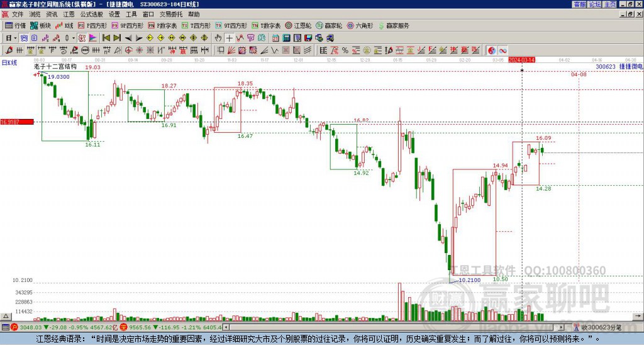The image size is (644, 345).
Task: Click the 2024-03-14 date marker
Action: click(x=521, y=60)
